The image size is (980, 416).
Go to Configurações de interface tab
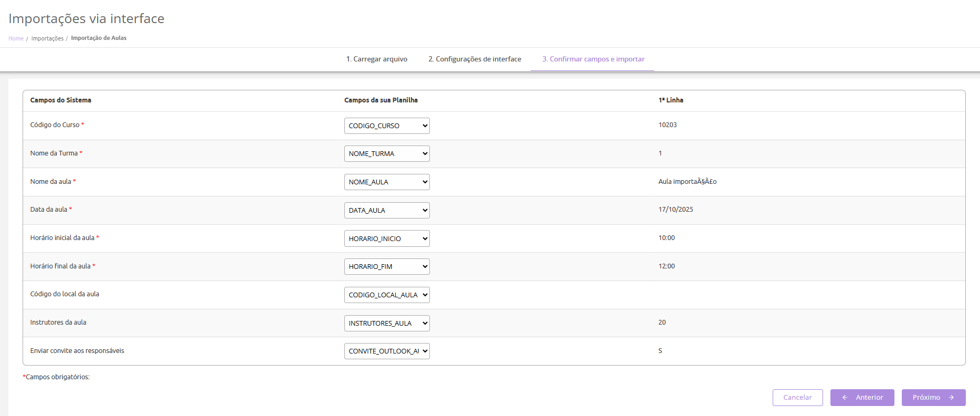point(475,59)
